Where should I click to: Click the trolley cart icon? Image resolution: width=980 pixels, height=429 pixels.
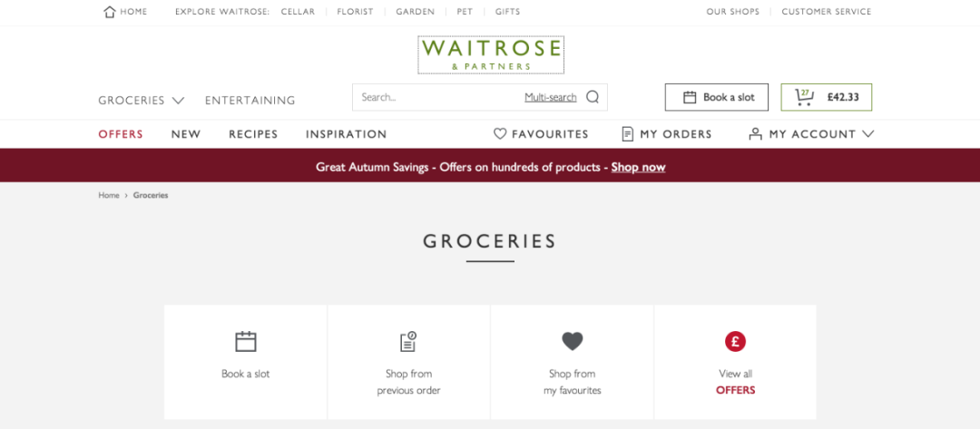click(803, 97)
